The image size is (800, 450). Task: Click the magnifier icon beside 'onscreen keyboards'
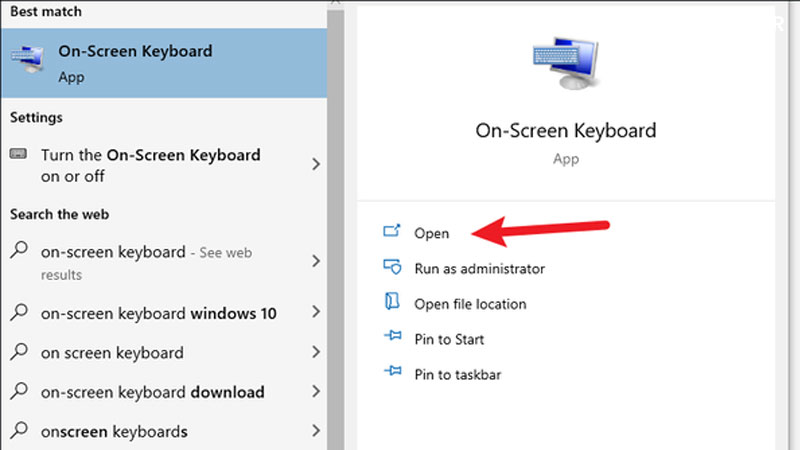[19, 432]
